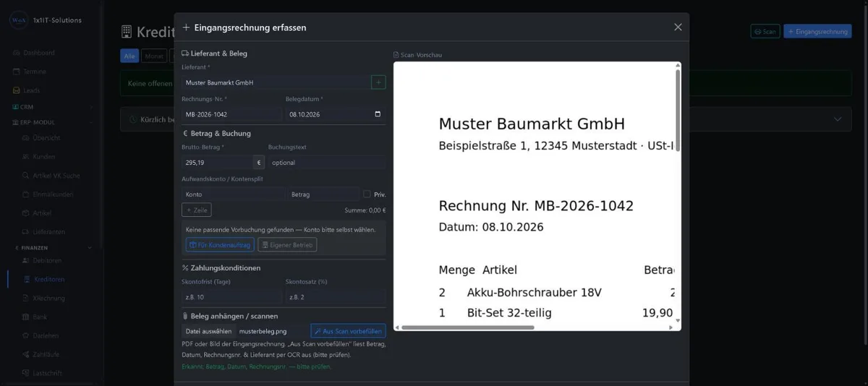Click the Artikel VK Suche magnifier icon

tap(25, 176)
